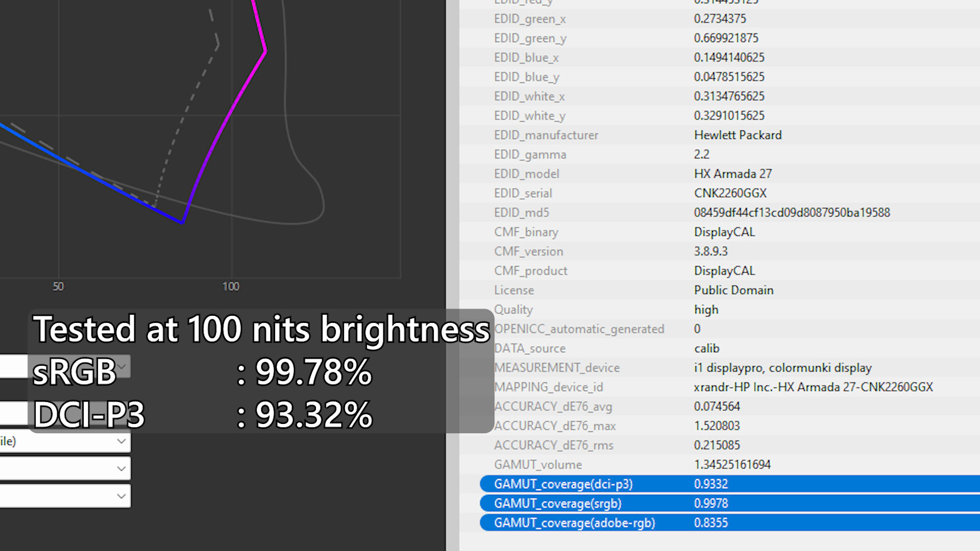The image size is (980, 551).
Task: Select the GAMUT_coverage(dci-p3) row
Action: pos(563,484)
